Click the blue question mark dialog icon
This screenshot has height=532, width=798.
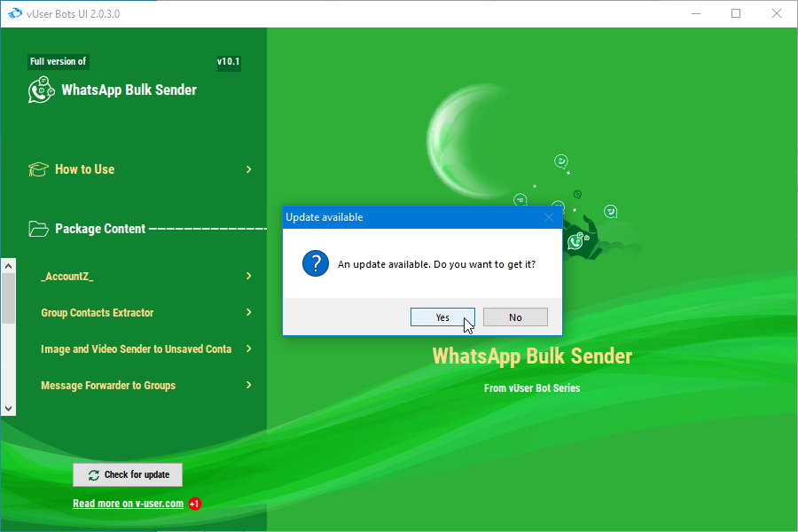[316, 263]
